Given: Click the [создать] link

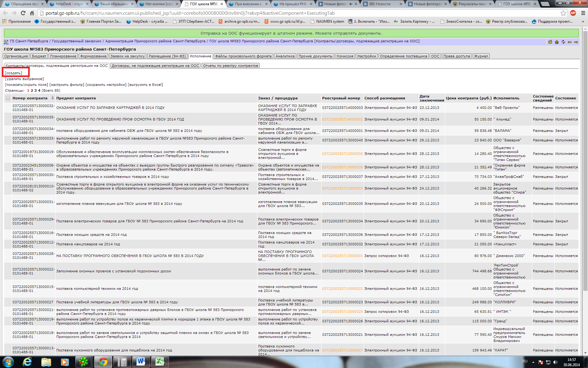Looking at the screenshot, I should click(x=13, y=73).
